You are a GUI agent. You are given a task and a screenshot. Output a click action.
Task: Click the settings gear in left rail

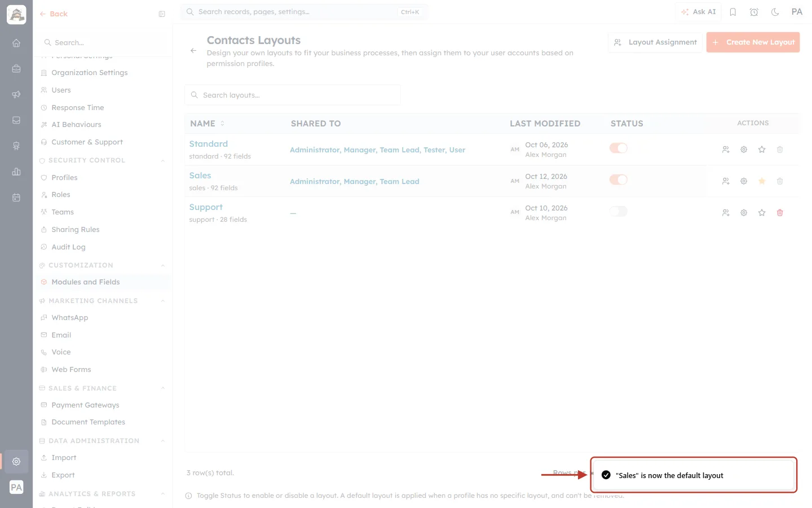click(16, 462)
